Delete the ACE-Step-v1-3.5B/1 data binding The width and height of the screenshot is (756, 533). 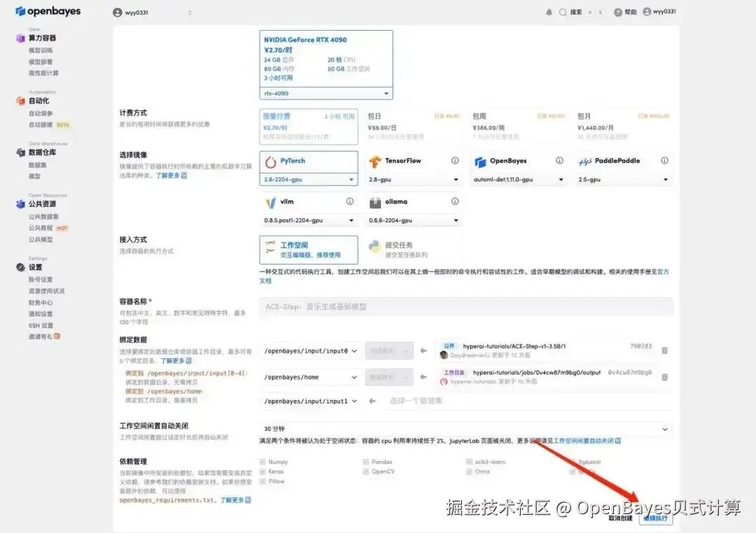click(664, 350)
